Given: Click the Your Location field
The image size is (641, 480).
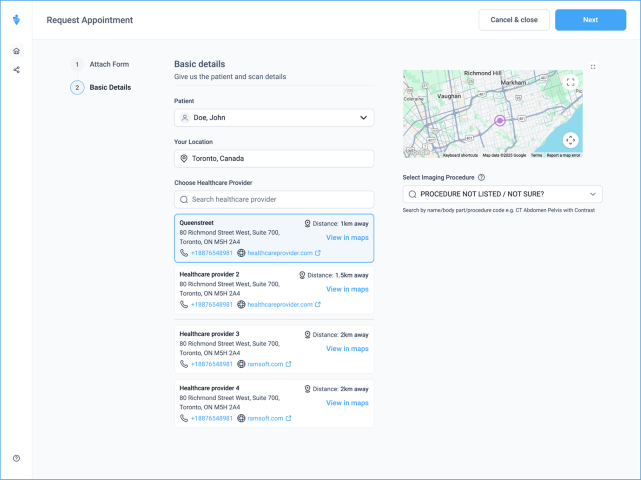Looking at the screenshot, I should click(274, 159).
